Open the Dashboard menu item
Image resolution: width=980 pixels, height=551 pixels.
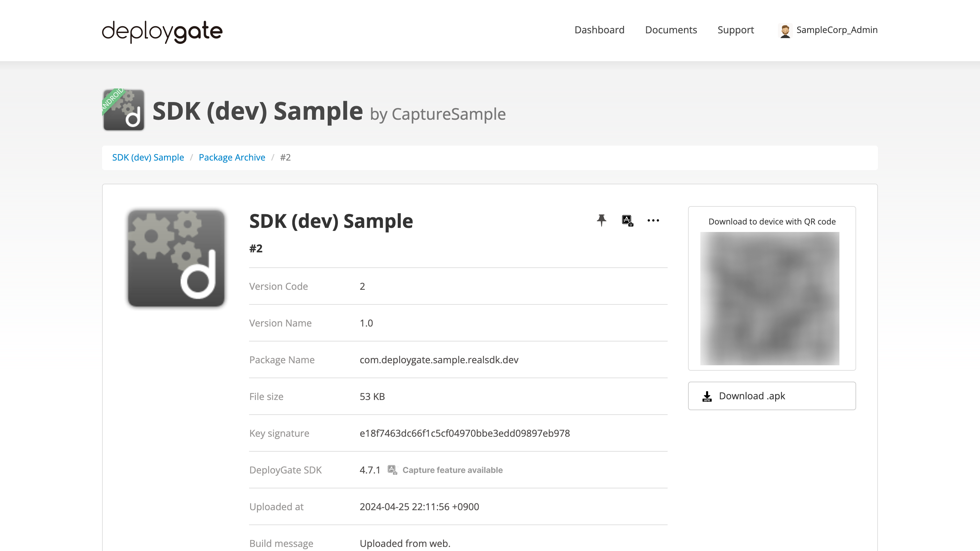click(599, 30)
